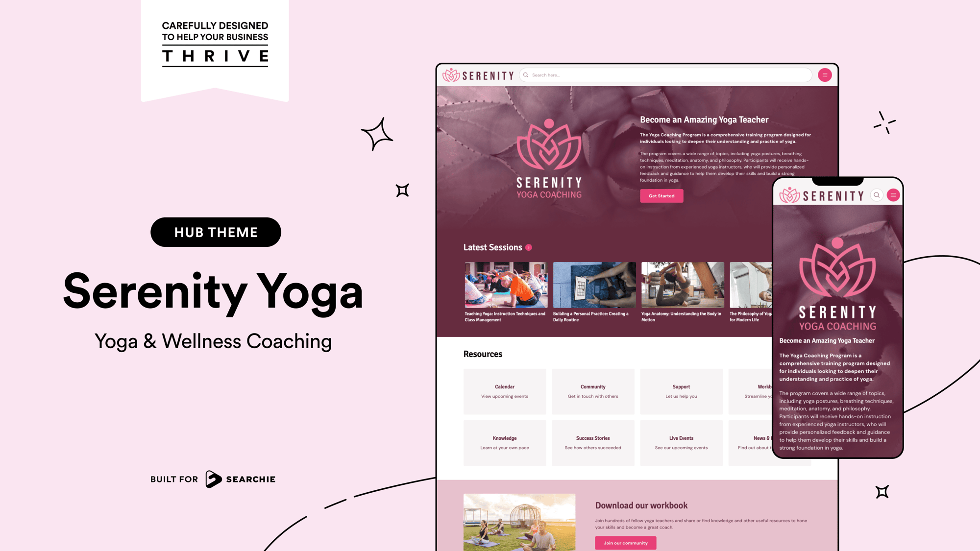Click the mobile search icon

[x=876, y=195]
